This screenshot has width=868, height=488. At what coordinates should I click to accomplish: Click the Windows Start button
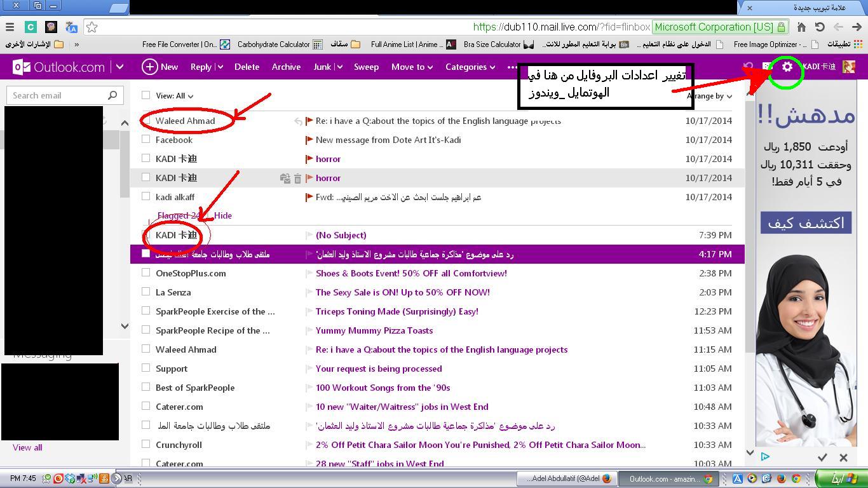tap(841, 478)
